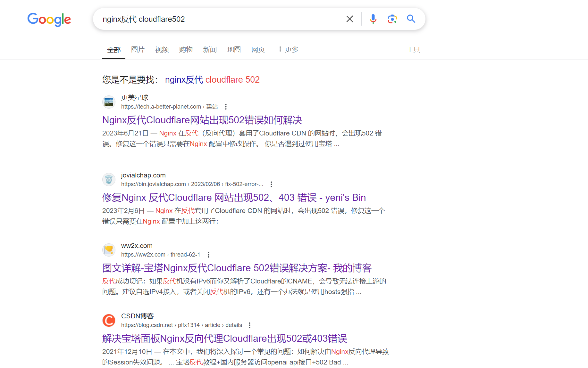The width and height of the screenshot is (588, 368).
Task: Open the yeni's Bin result title
Action: coord(234,198)
